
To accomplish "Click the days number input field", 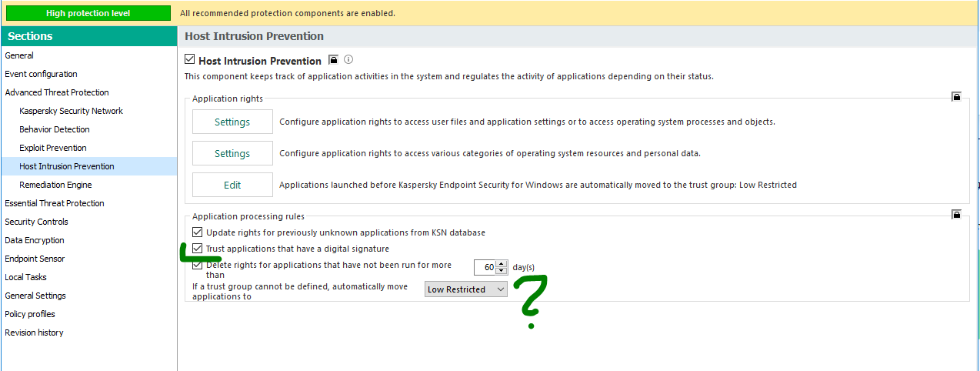I will pos(485,268).
